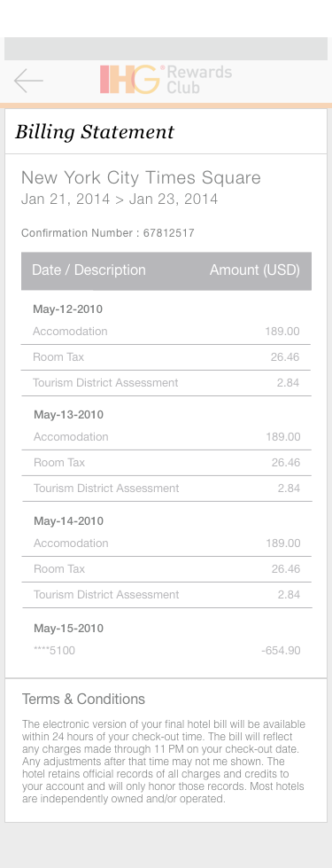Select May-13-2010 Room Tax row
This screenshot has width=332, height=868.
tap(166, 462)
